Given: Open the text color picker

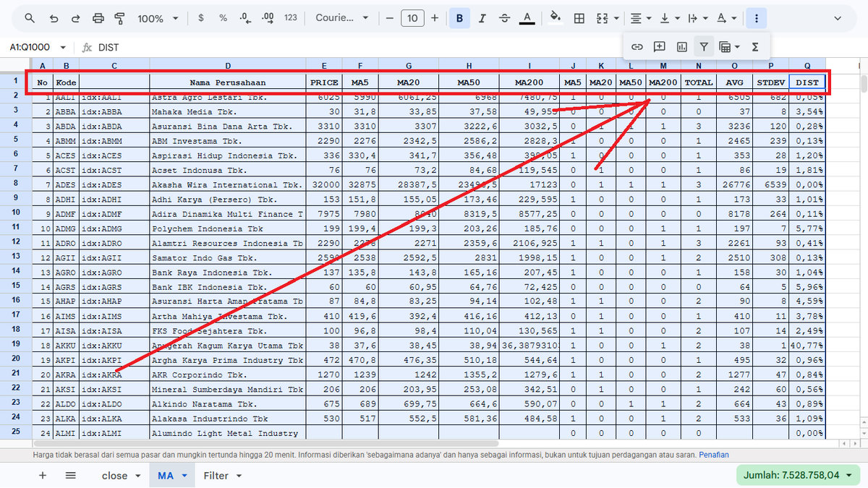Looking at the screenshot, I should point(527,18).
